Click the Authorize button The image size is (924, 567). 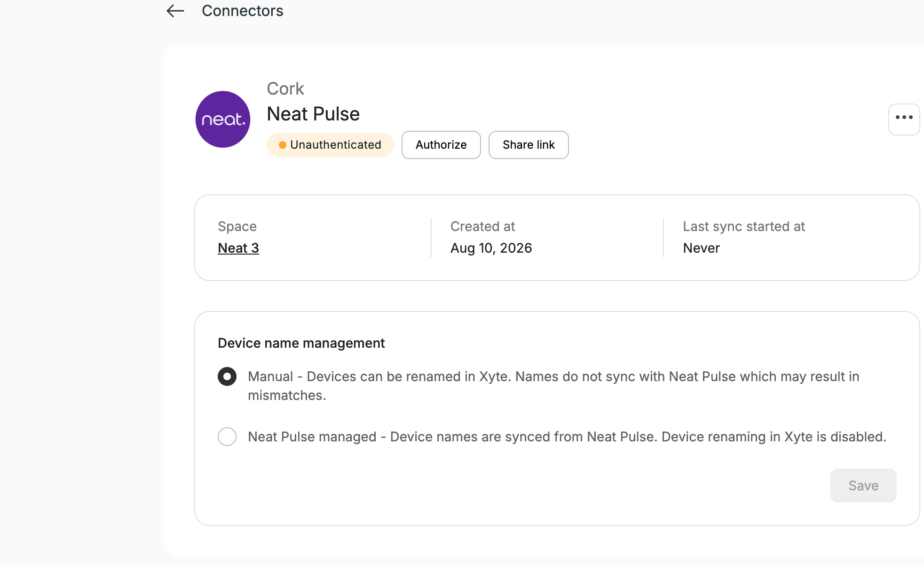[441, 145]
